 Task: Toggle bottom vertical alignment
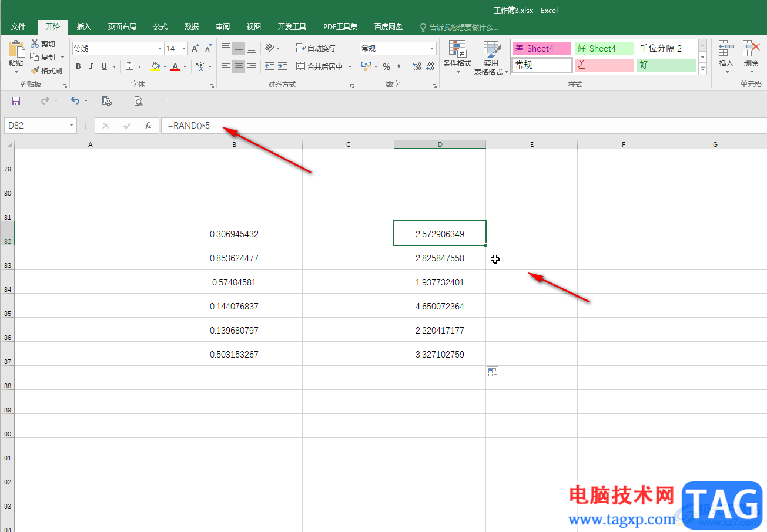252,48
